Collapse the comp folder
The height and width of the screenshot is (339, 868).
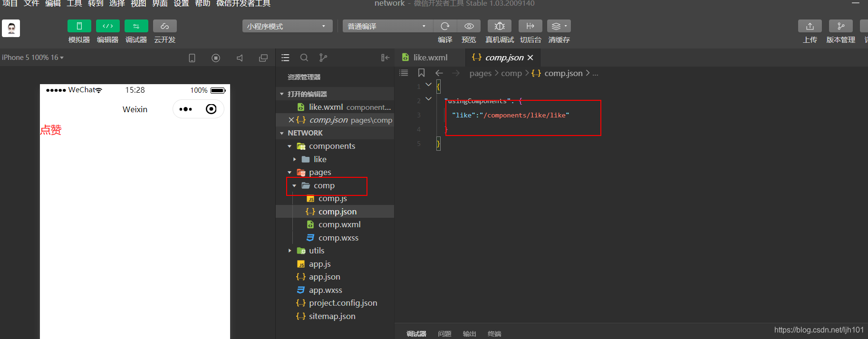click(294, 185)
